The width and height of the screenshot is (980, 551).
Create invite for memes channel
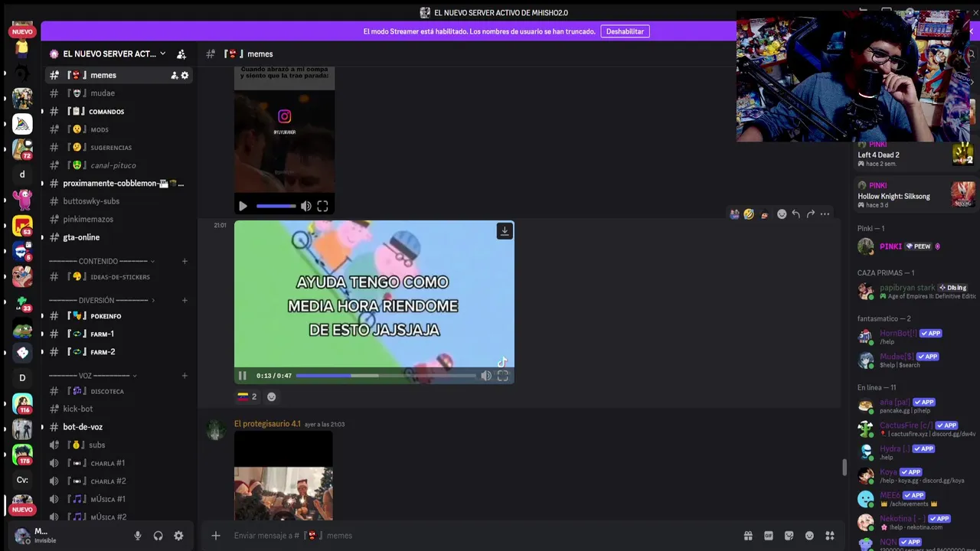174,75
